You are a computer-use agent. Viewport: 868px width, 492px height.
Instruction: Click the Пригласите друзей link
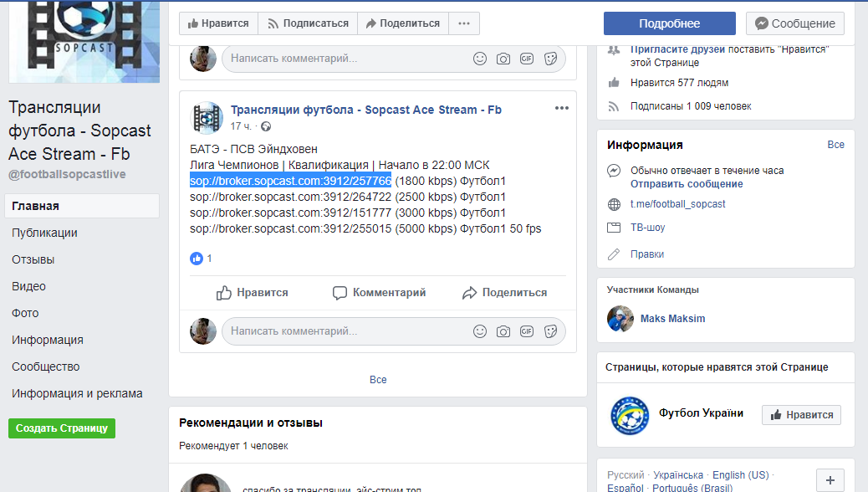click(677, 49)
